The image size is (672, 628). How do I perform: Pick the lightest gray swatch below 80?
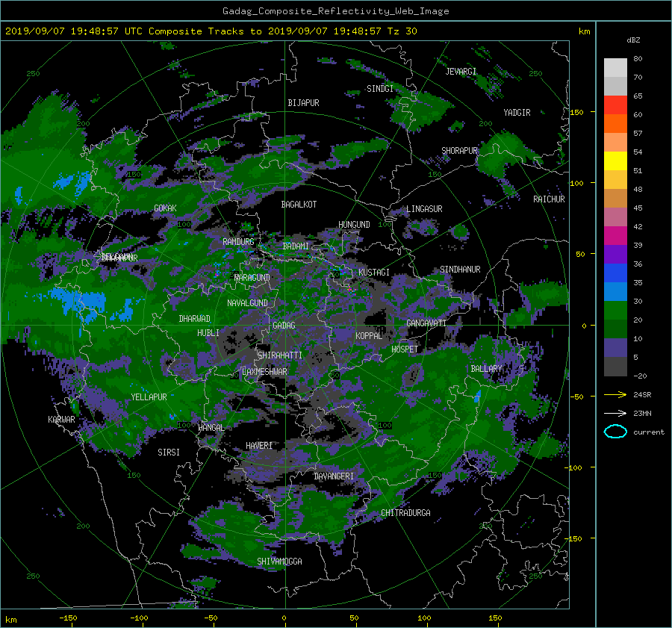click(615, 67)
